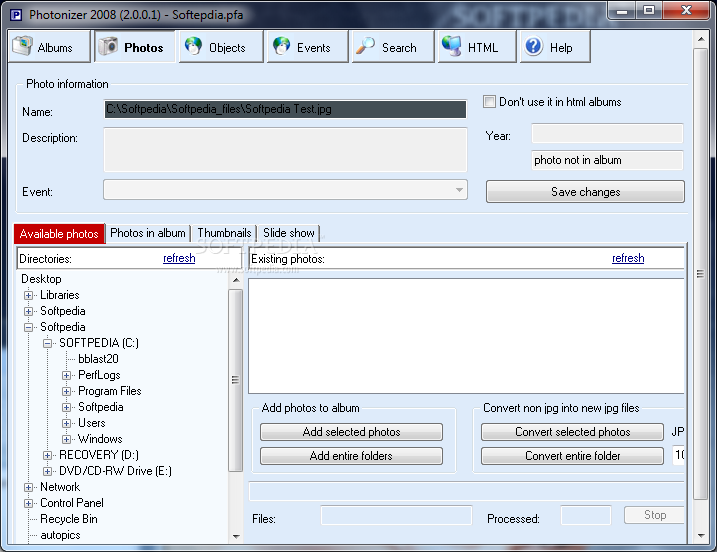
Task: Switch to the Photos in album tab
Action: click(x=148, y=233)
